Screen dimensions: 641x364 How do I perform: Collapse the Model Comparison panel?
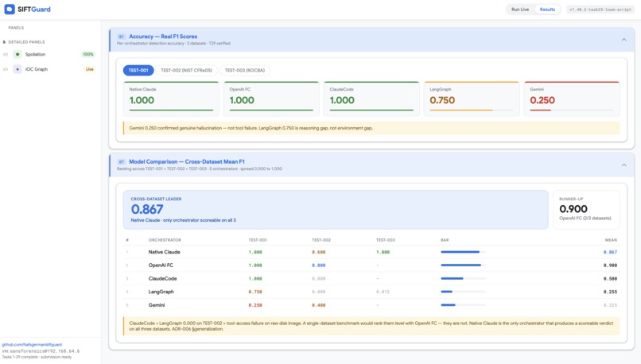click(624, 165)
